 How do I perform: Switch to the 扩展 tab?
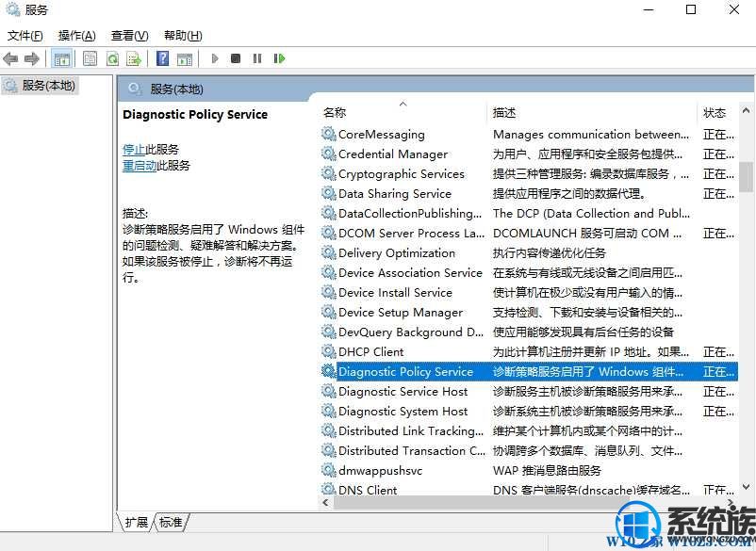click(137, 522)
